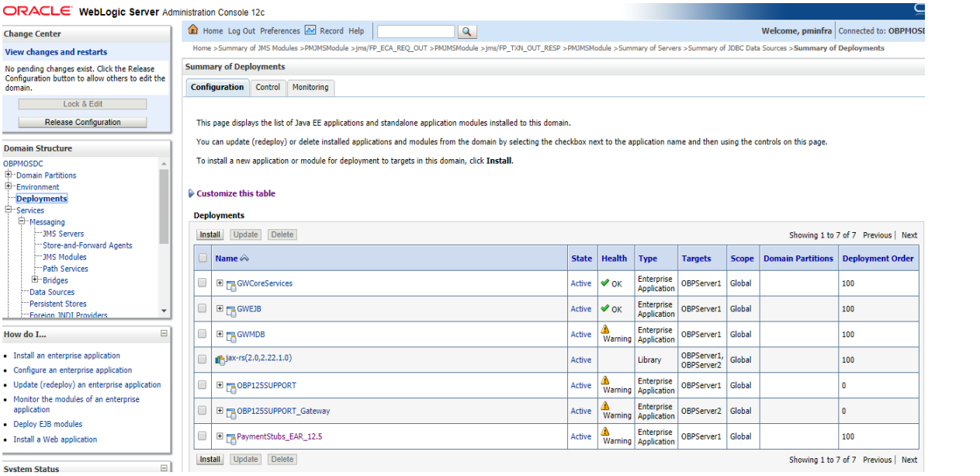Image resolution: width=980 pixels, height=476 pixels.
Task: Click the Release Configuration button
Action: pyautogui.click(x=82, y=122)
